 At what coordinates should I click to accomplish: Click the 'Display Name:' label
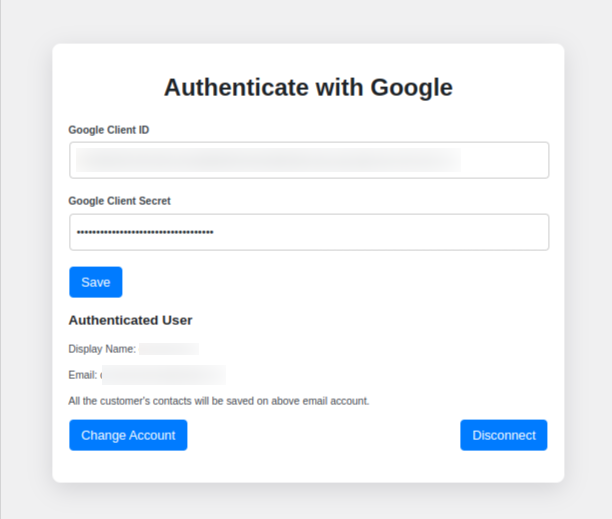point(102,349)
